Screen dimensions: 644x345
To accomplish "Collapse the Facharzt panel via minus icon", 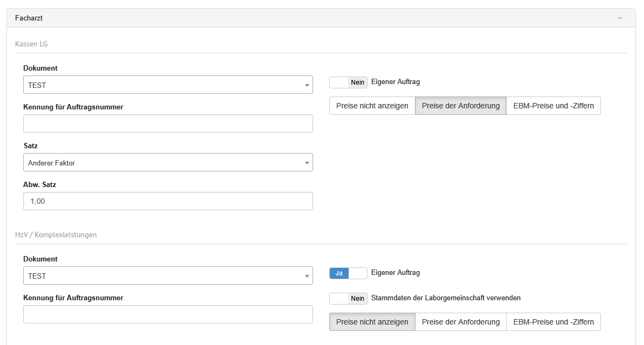I will coord(620,18).
